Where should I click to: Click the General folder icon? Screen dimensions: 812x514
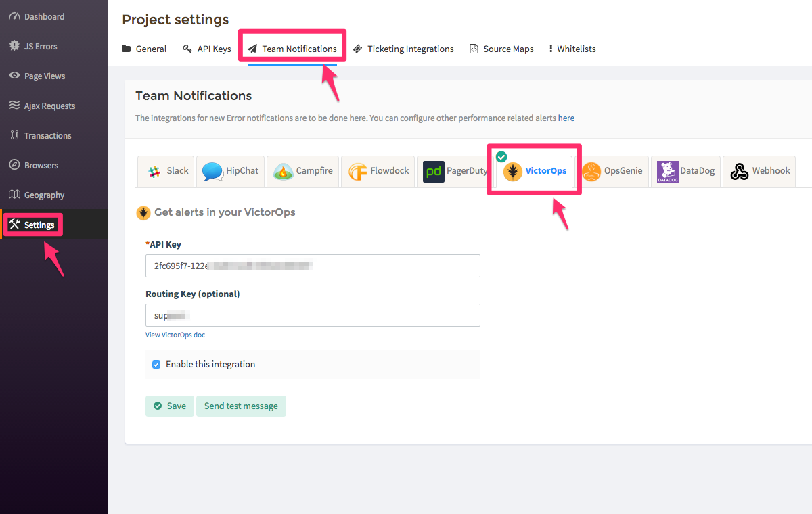(x=127, y=49)
